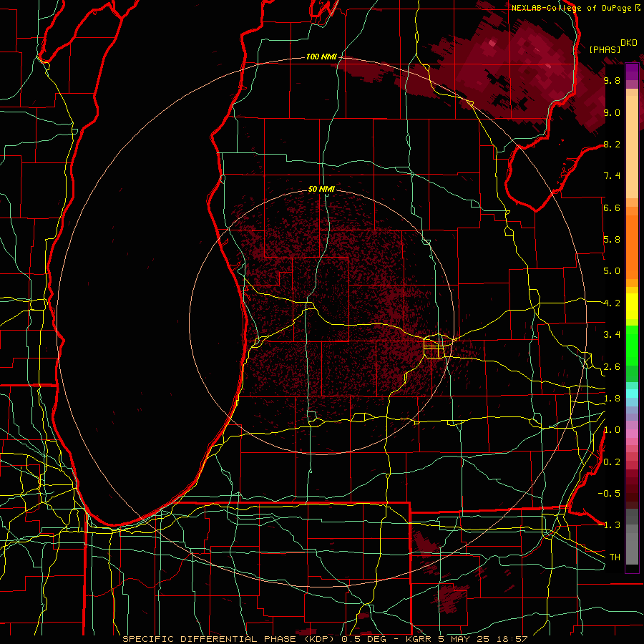Screen dimensions: 644x644
Task: Click the 0.2 value on the color scale
Action: tap(612, 462)
